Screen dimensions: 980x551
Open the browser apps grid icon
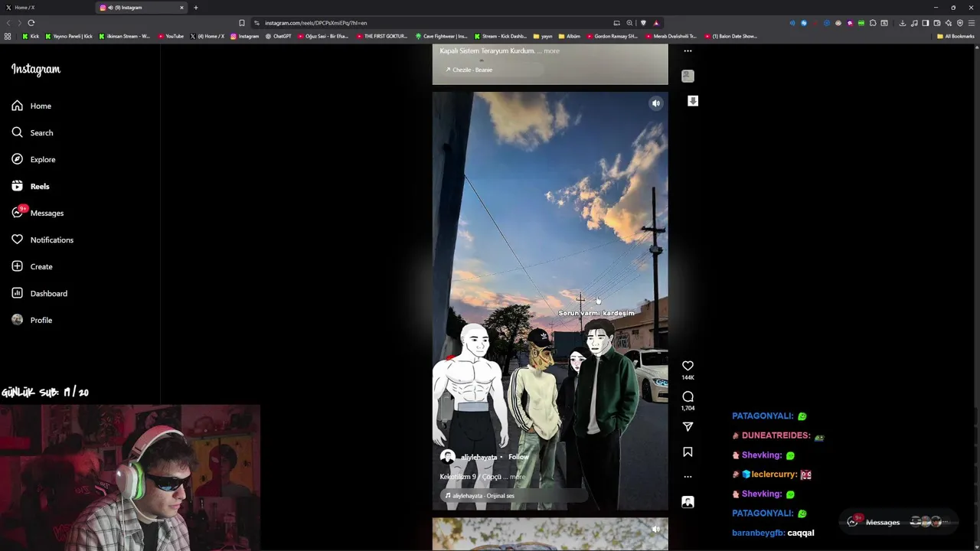pyautogui.click(x=8, y=36)
